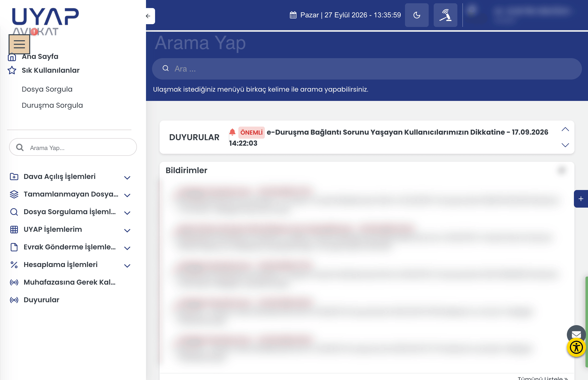Collapse sidebar with the left arrow button
The height and width of the screenshot is (380, 588).
click(148, 16)
